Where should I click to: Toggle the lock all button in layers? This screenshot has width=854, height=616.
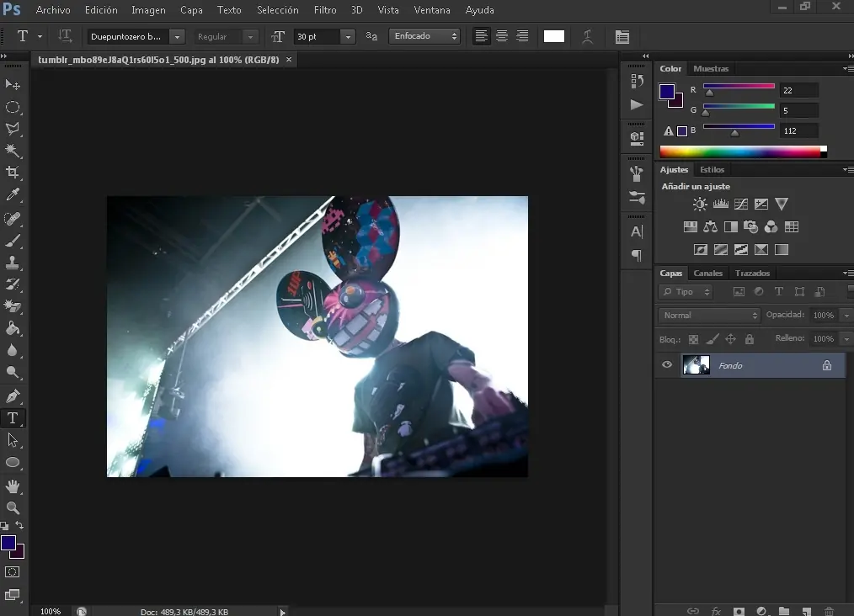(x=749, y=339)
